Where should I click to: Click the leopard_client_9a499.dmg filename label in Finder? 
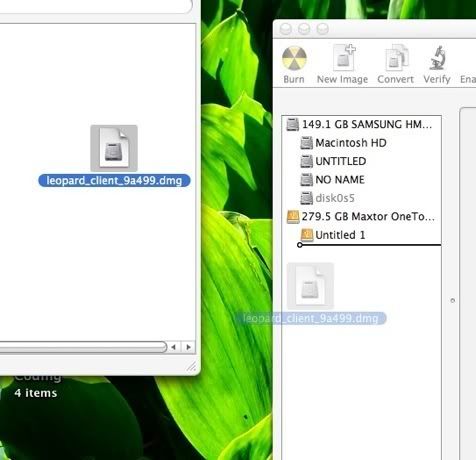pos(114,181)
